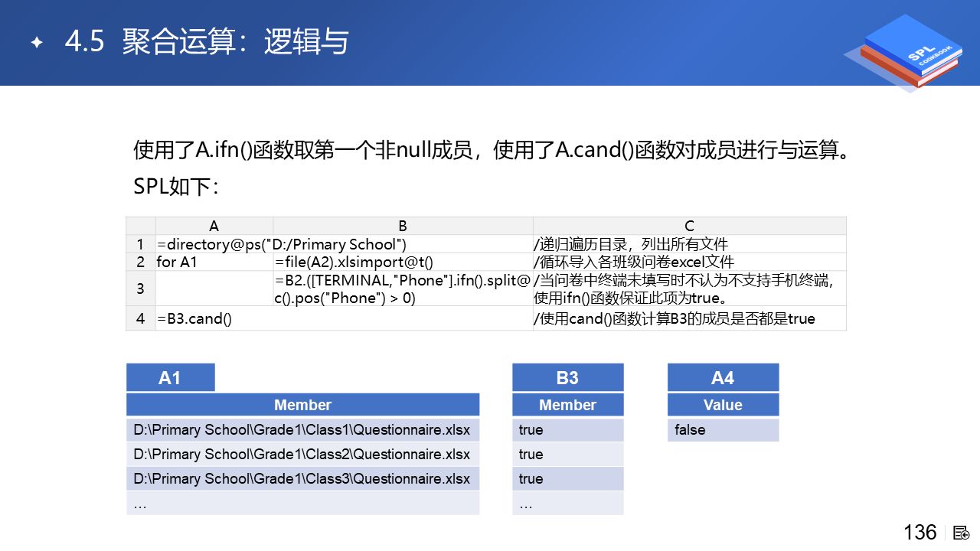Screen dimensions: 980x551
Task: Click the Class1\Questionnaire.xlsx path row
Action: click(303, 429)
